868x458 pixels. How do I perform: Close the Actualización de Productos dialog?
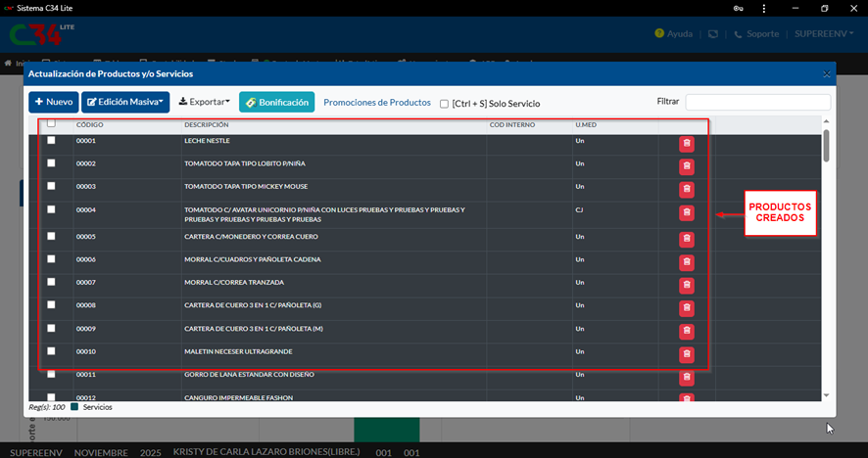tap(826, 73)
